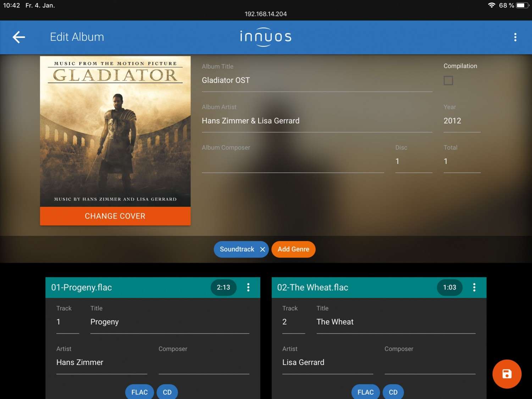Click the CD tag on The Wheat card
This screenshot has height=399, width=532.
click(x=393, y=392)
